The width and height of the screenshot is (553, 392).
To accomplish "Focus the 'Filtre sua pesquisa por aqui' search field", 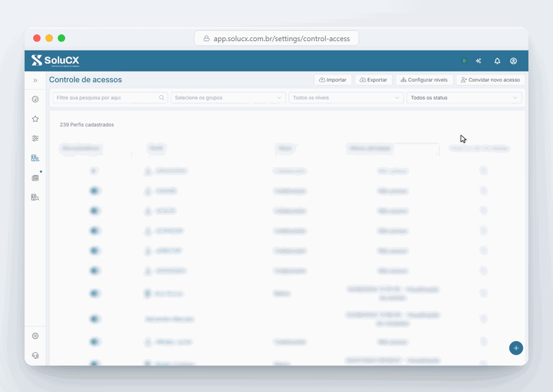I will tap(110, 98).
